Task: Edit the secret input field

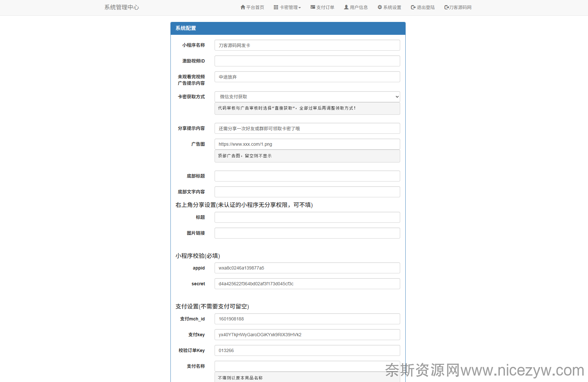Action: point(307,284)
